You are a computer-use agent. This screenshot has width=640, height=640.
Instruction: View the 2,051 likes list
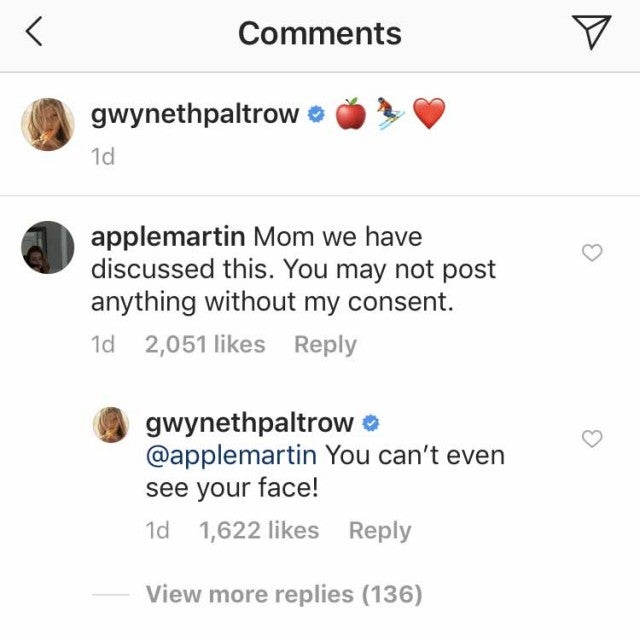(x=205, y=345)
